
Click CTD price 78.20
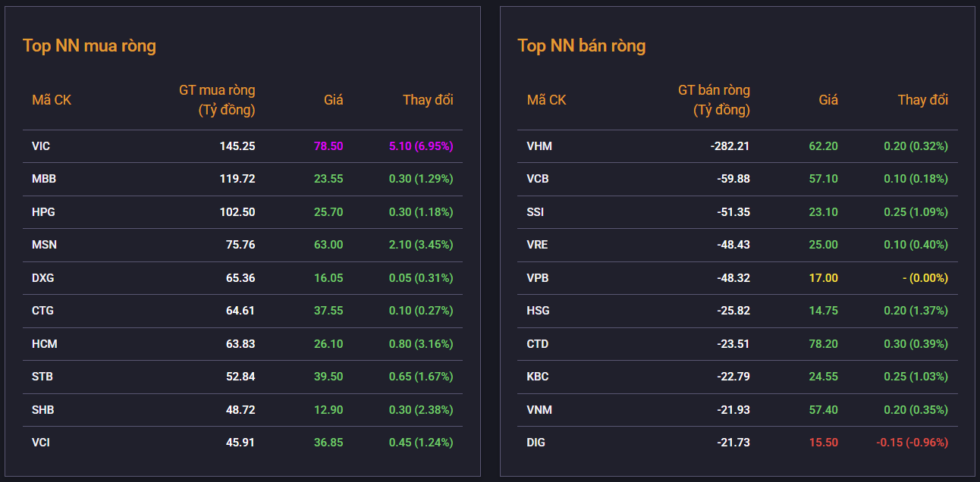[823, 344]
